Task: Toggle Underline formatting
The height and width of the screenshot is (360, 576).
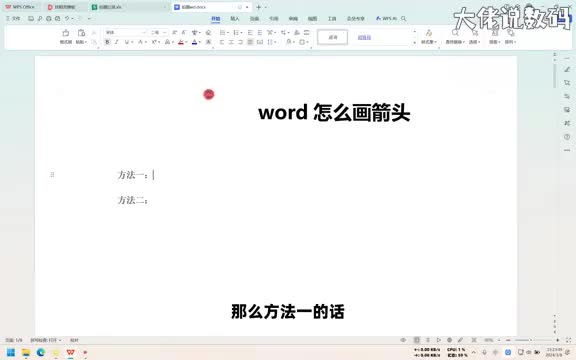Action: pos(127,42)
